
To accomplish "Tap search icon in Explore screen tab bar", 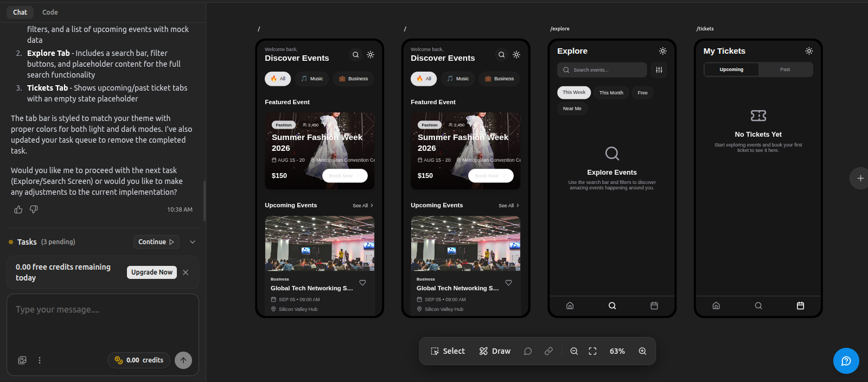I will click(x=612, y=305).
